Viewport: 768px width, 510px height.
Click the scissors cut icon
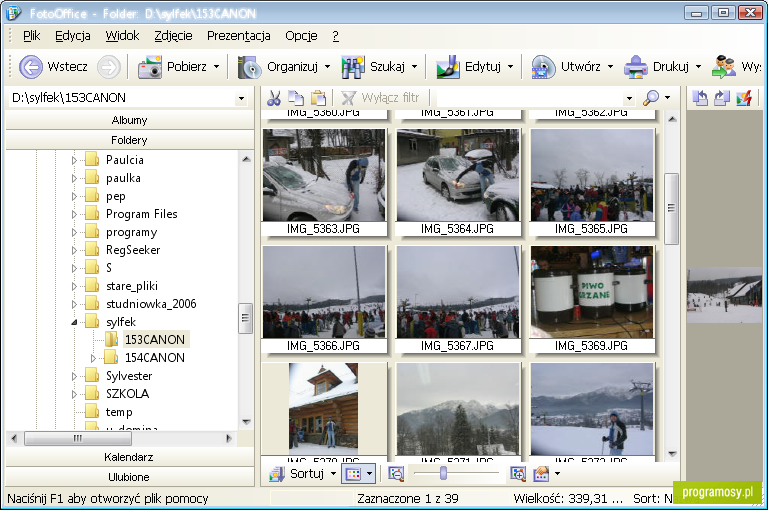pos(274,98)
